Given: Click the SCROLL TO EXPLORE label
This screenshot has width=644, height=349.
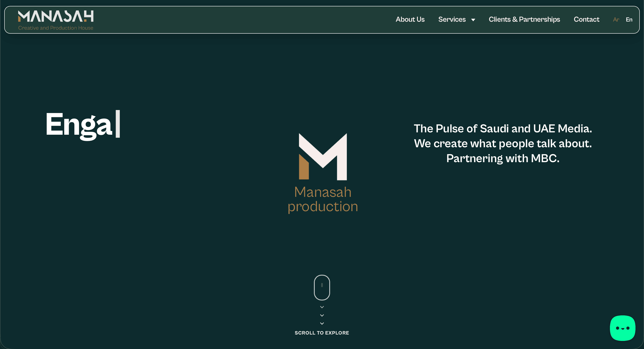Looking at the screenshot, I should coord(322,333).
